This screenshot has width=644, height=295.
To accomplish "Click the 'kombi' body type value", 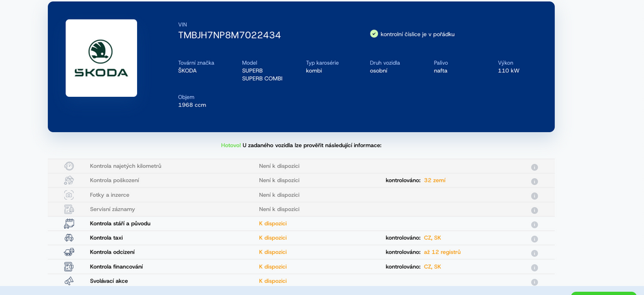I will point(314,70).
